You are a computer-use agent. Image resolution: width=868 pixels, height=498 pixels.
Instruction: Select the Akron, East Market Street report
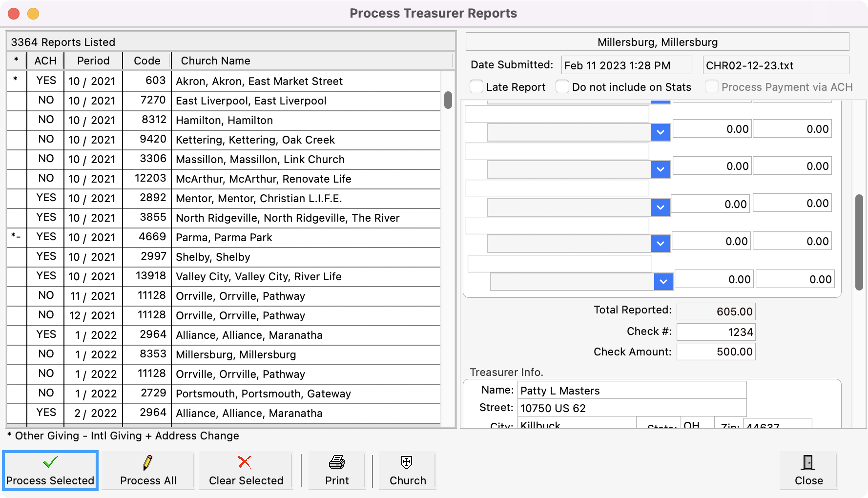click(259, 81)
